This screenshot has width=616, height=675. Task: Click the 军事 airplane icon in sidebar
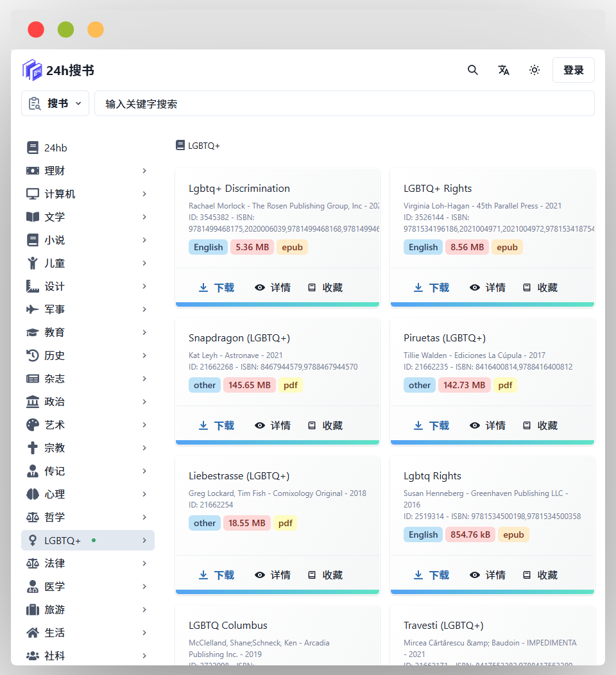32,309
